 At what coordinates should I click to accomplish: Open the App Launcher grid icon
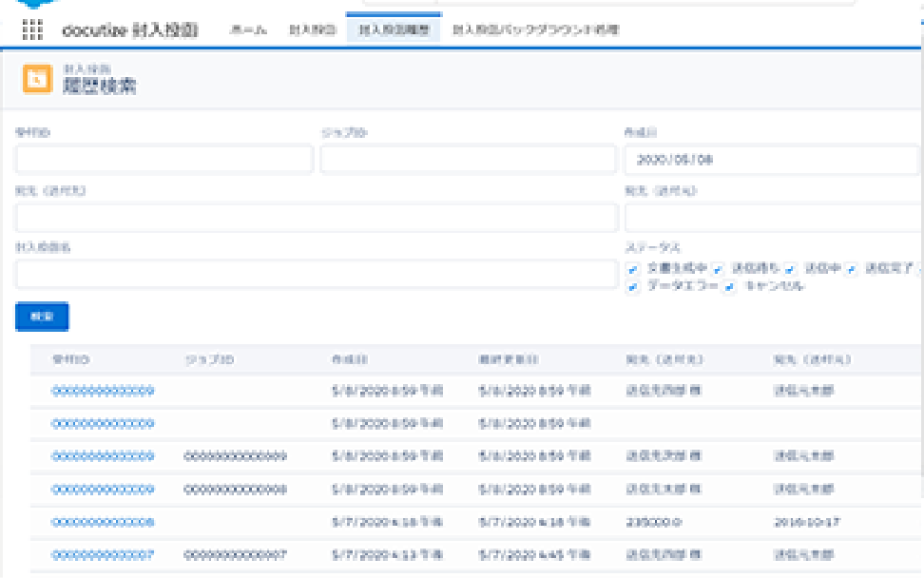click(32, 29)
